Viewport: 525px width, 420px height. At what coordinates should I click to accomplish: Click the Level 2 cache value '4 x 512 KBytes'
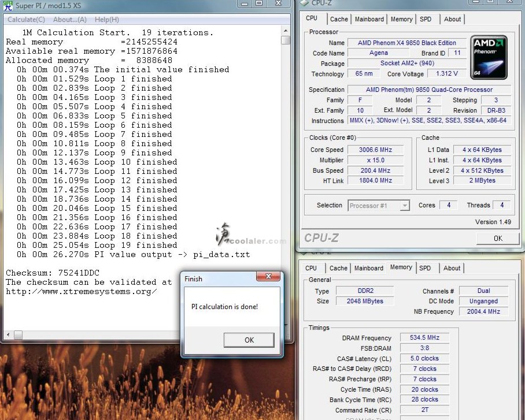point(482,170)
